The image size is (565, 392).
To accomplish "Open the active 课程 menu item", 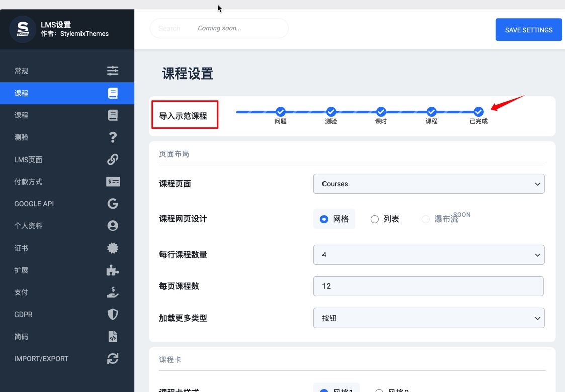I will click(x=67, y=93).
